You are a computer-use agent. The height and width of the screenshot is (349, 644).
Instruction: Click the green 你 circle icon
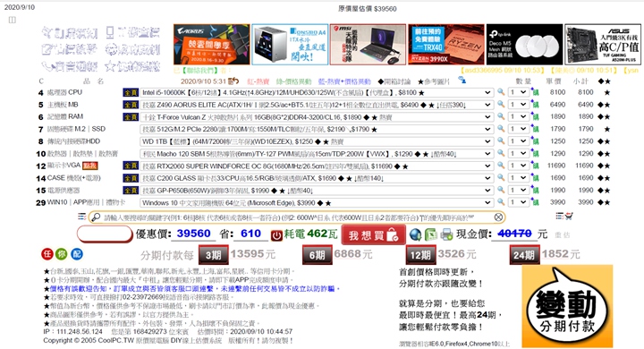click(x=62, y=254)
